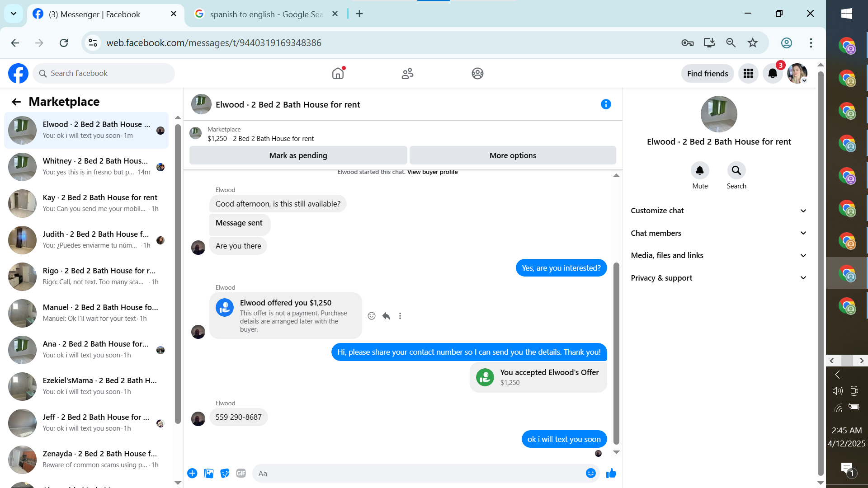Focus the Search Facebook field
Screen dimensions: 868x488
[x=104, y=73]
